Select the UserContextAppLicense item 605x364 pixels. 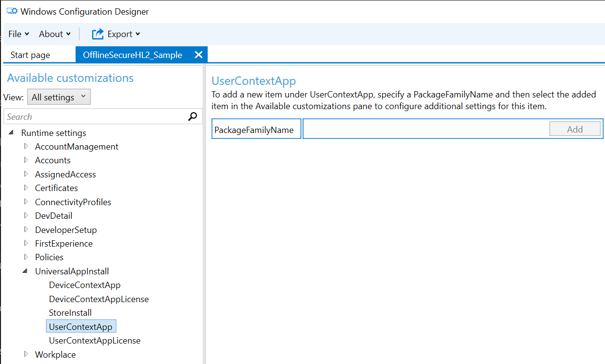94,340
